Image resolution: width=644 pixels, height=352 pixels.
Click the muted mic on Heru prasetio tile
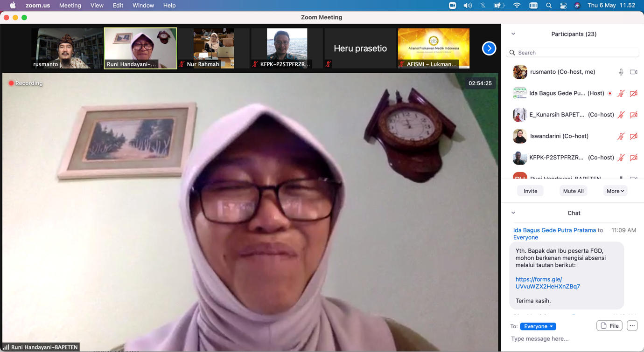(x=329, y=64)
